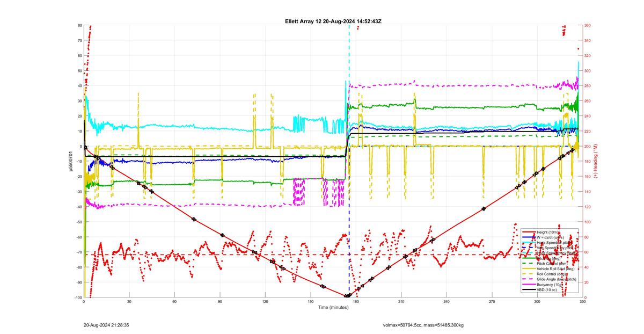Select the left axis tick label '-30'
This screenshot has width=644, height=334.
coord(78,192)
